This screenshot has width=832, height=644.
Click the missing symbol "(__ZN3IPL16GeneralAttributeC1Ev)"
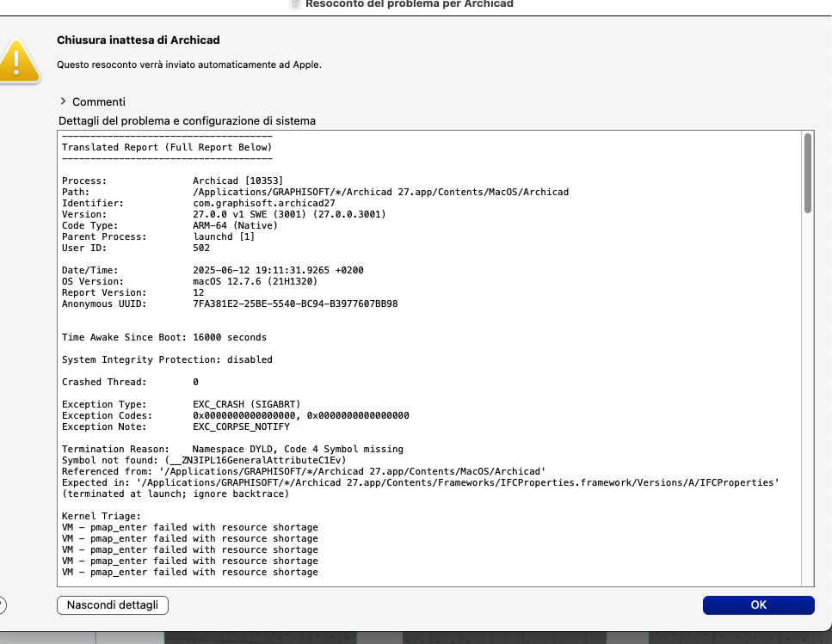pyautogui.click(x=256, y=460)
